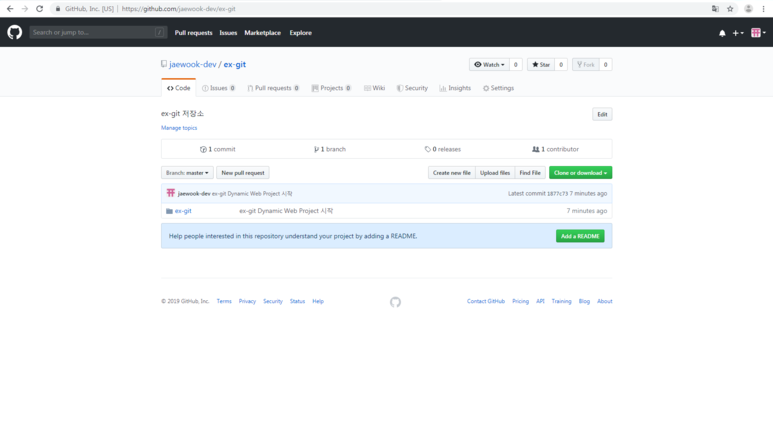The image size is (773, 448).
Task: Go back with browser back arrow
Action: click(x=10, y=9)
